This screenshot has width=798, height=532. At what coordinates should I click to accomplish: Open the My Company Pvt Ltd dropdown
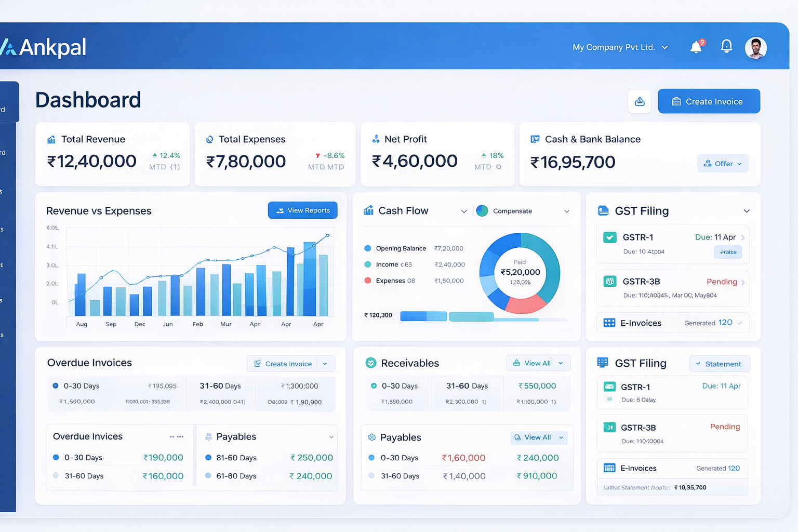620,47
